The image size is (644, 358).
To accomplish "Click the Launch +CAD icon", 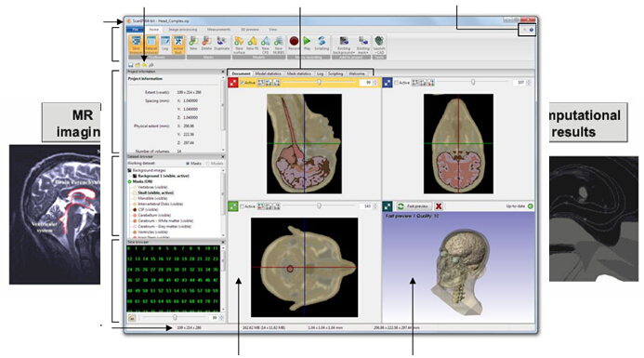I will pos(378,45).
